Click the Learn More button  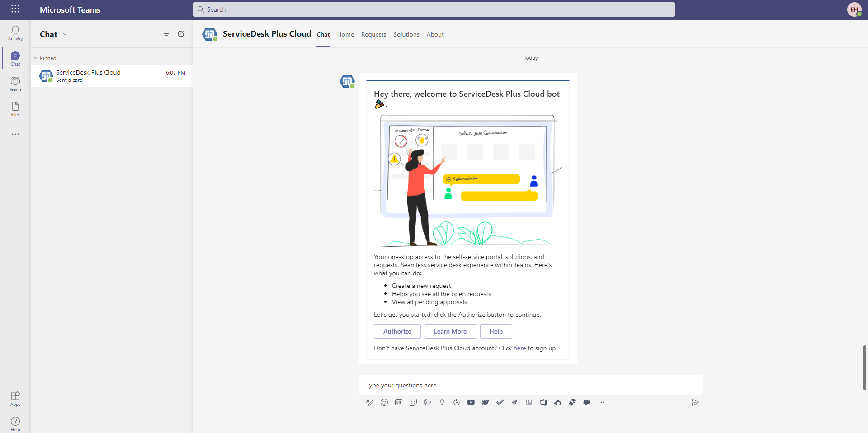tap(450, 331)
